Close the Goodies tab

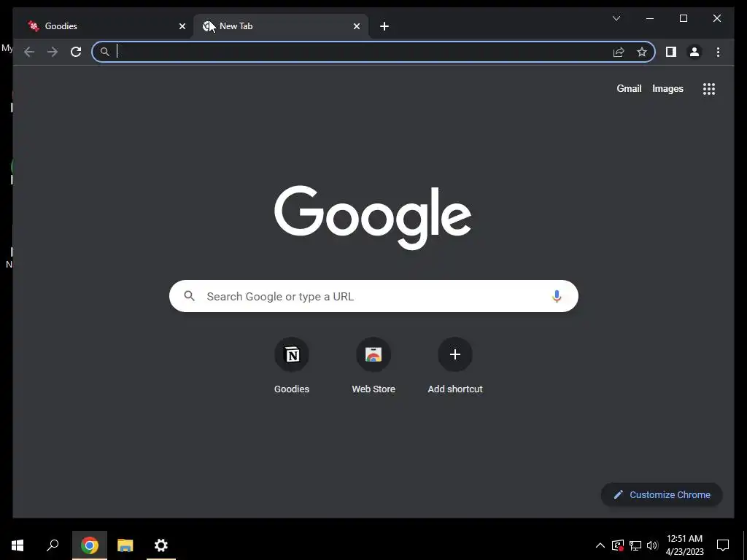click(x=182, y=26)
